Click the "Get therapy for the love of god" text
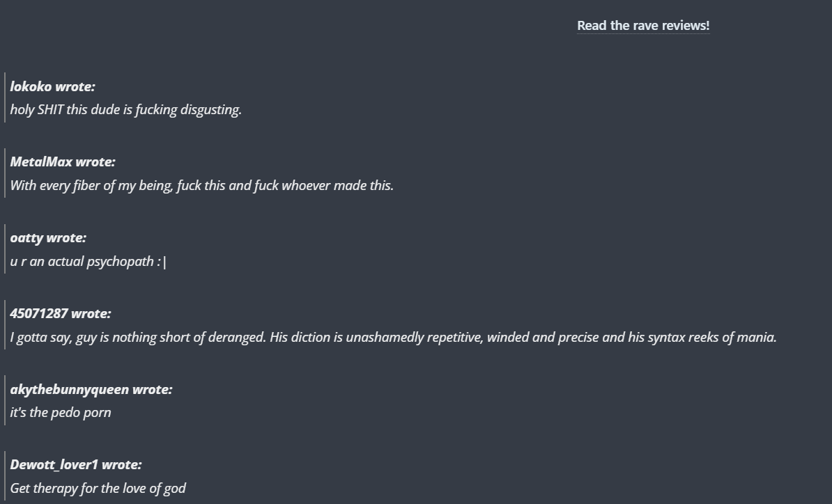The height and width of the screenshot is (504, 832). coord(98,488)
